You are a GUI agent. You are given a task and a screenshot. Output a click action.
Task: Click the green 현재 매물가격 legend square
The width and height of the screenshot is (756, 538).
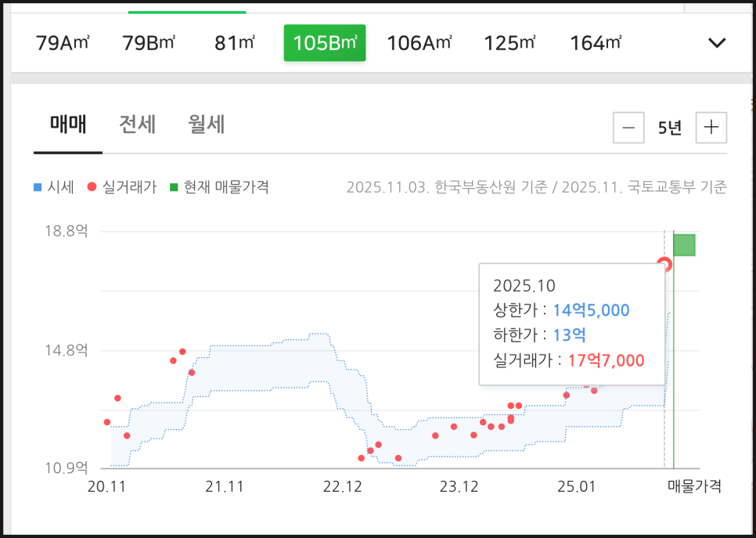(x=174, y=187)
